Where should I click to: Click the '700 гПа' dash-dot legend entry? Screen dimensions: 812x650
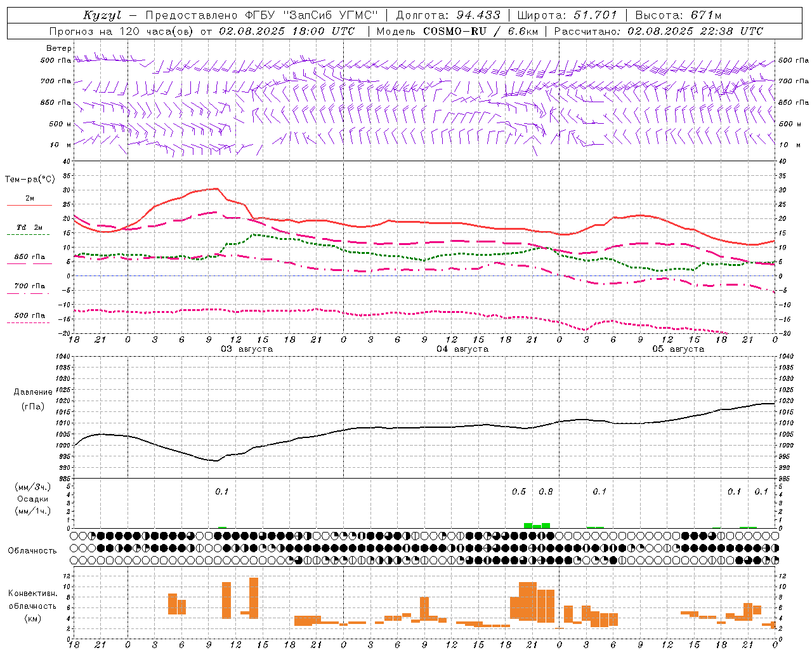click(29, 286)
